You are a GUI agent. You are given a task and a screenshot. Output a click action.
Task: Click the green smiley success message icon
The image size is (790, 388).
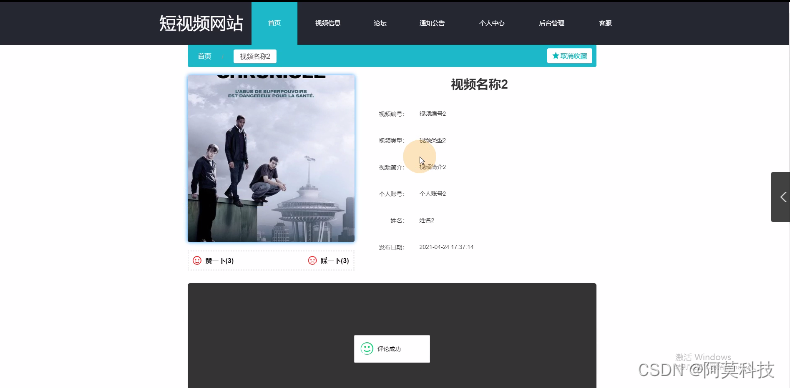[367, 348]
